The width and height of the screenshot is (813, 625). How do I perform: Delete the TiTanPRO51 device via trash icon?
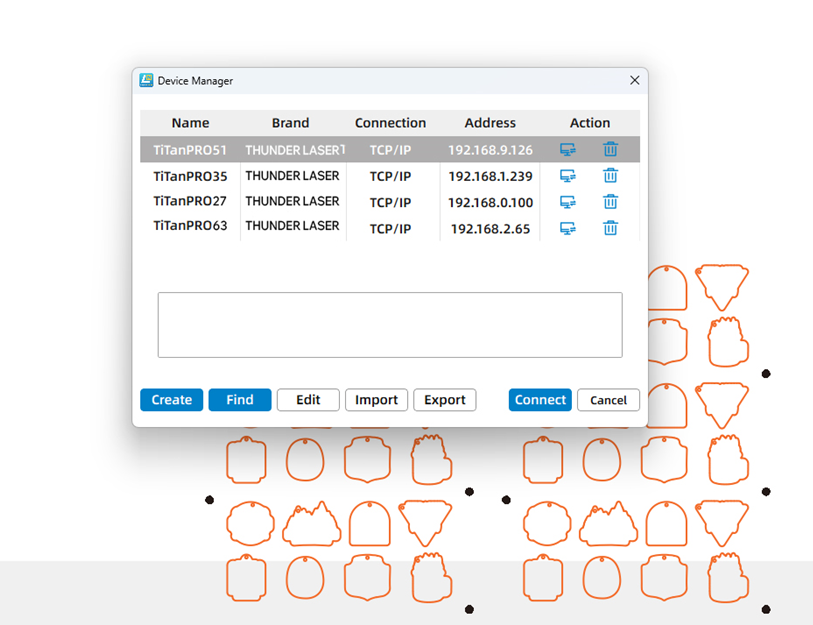coord(610,150)
